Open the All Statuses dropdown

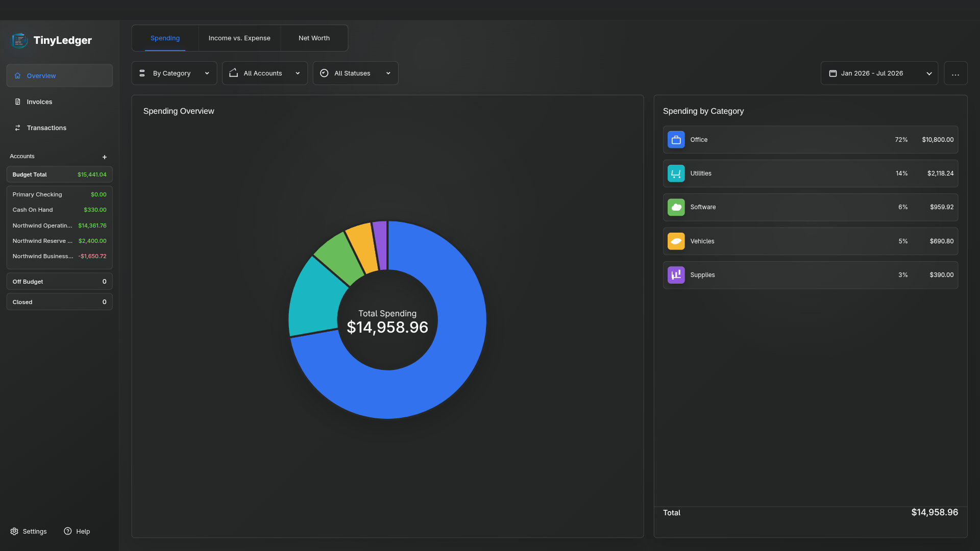[355, 73]
